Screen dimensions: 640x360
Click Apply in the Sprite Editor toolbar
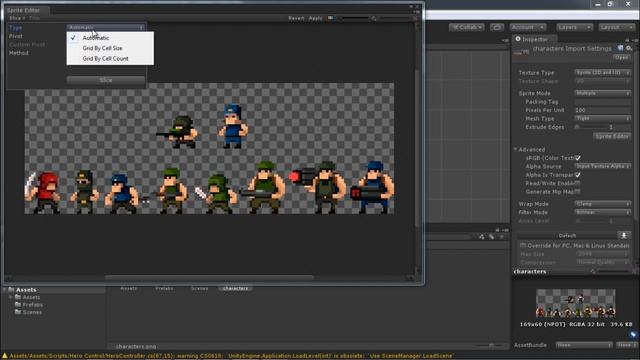[x=315, y=18]
